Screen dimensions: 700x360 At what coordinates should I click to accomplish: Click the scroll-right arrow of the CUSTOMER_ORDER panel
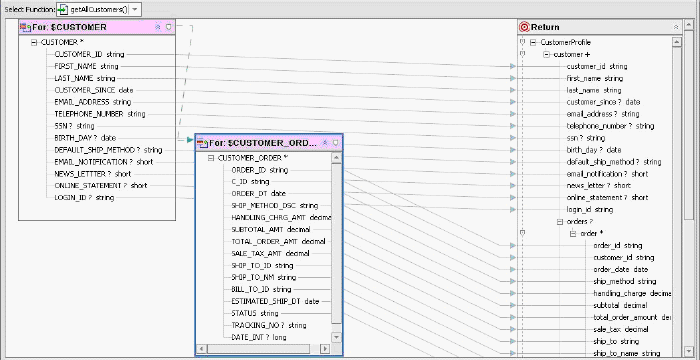pos(325,348)
